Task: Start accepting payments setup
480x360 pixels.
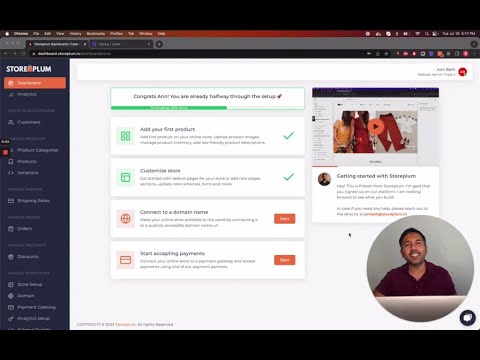Action: 284,260
